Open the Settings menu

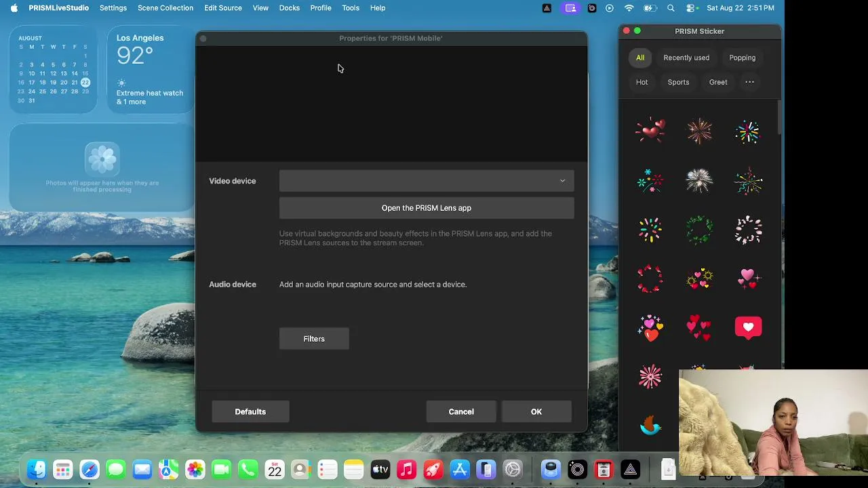click(113, 8)
